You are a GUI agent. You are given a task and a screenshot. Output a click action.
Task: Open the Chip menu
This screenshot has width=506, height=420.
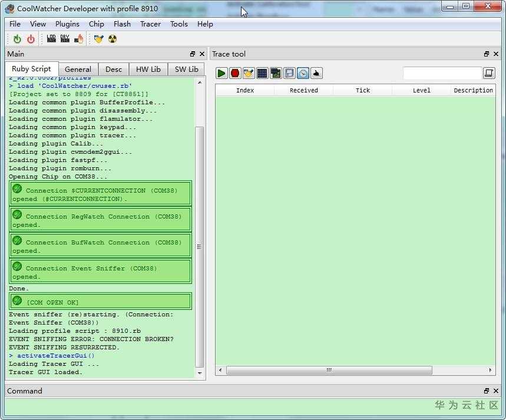click(96, 24)
